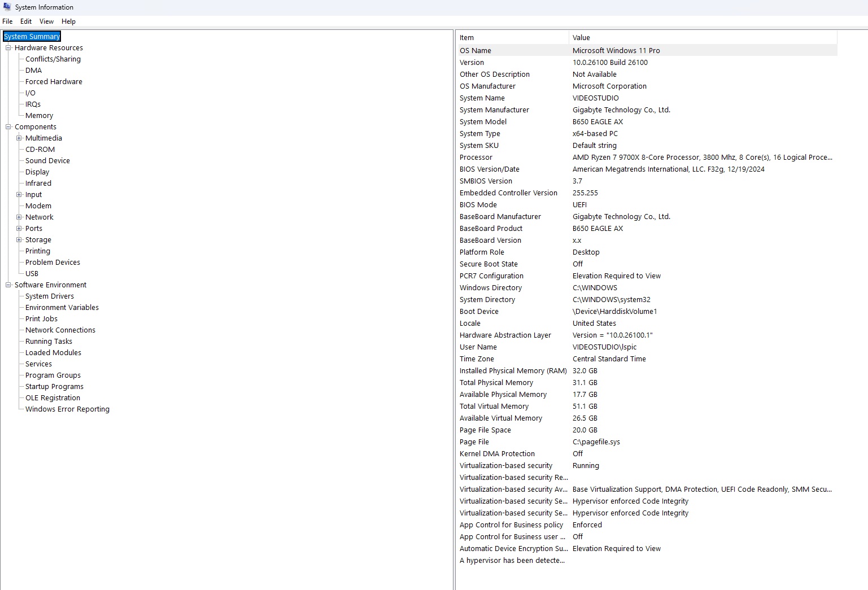This screenshot has height=590, width=868.
Task: Select the System Name row
Action: [x=647, y=98]
